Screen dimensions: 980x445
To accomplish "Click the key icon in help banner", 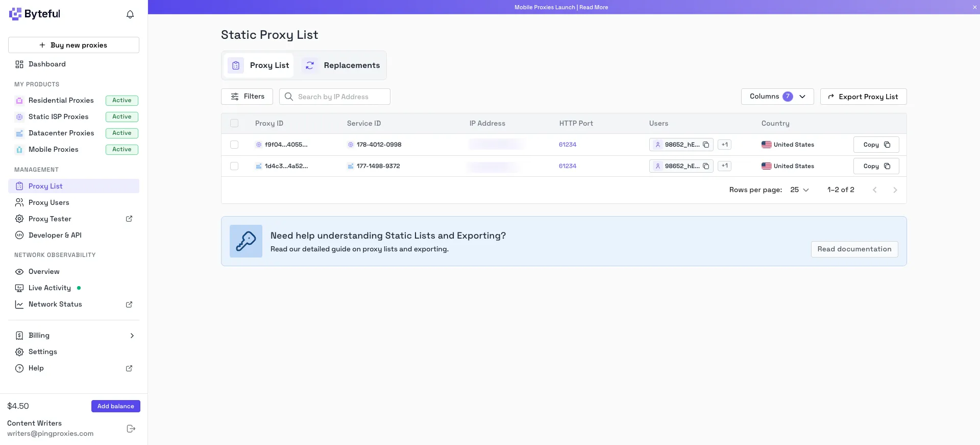I will pos(246,241).
